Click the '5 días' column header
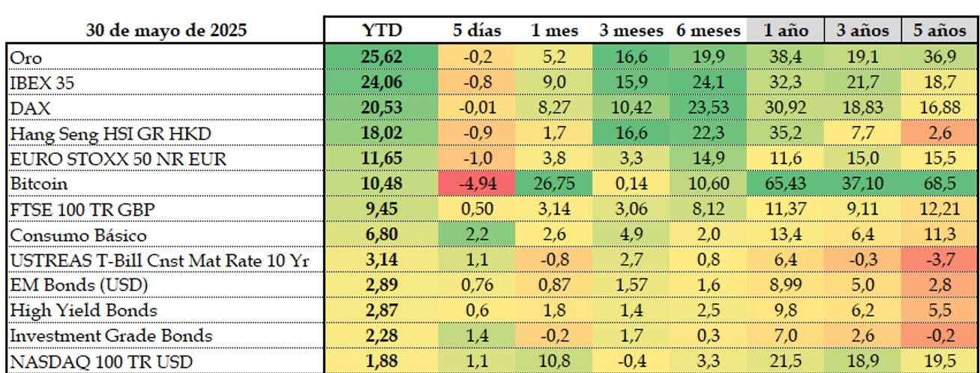 (x=477, y=30)
